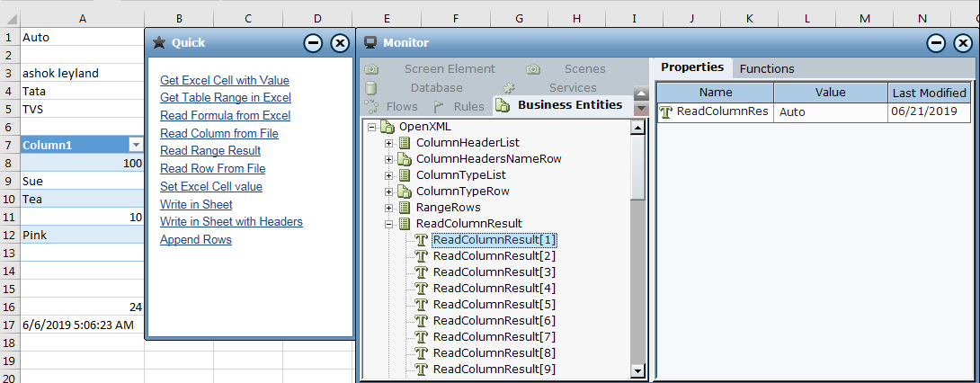The image size is (980, 383).
Task: Click the ColumnHeaderList list icon
Action: point(405,143)
